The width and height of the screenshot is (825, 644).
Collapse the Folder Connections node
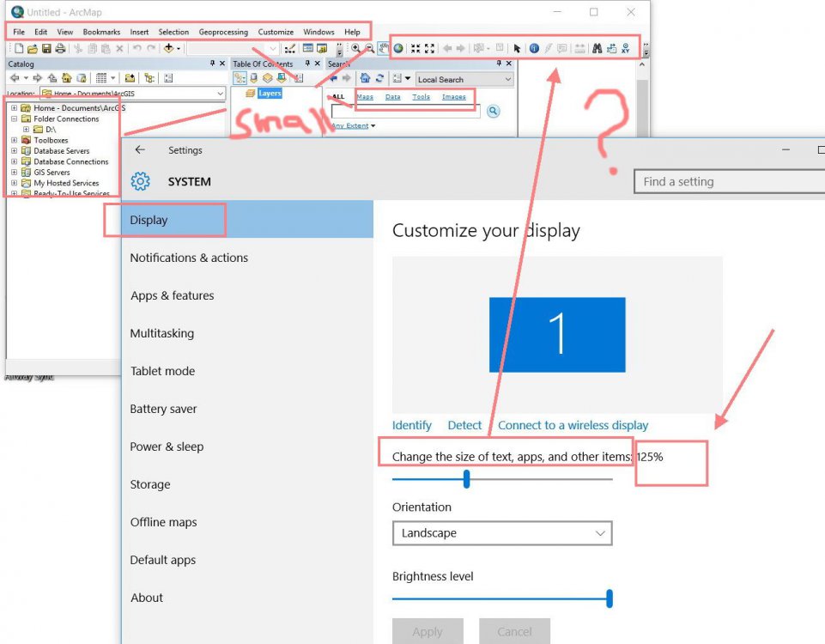[x=15, y=118]
